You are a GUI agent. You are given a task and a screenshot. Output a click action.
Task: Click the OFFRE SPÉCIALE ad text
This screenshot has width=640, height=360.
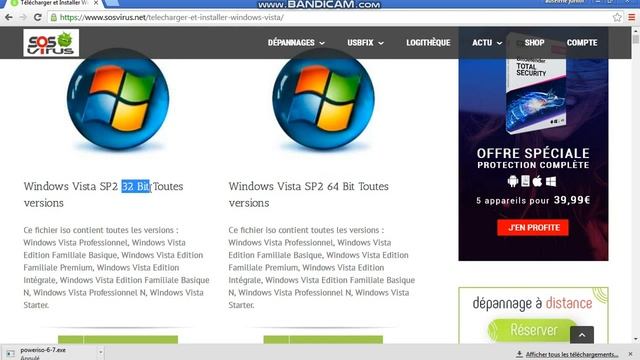point(533,153)
